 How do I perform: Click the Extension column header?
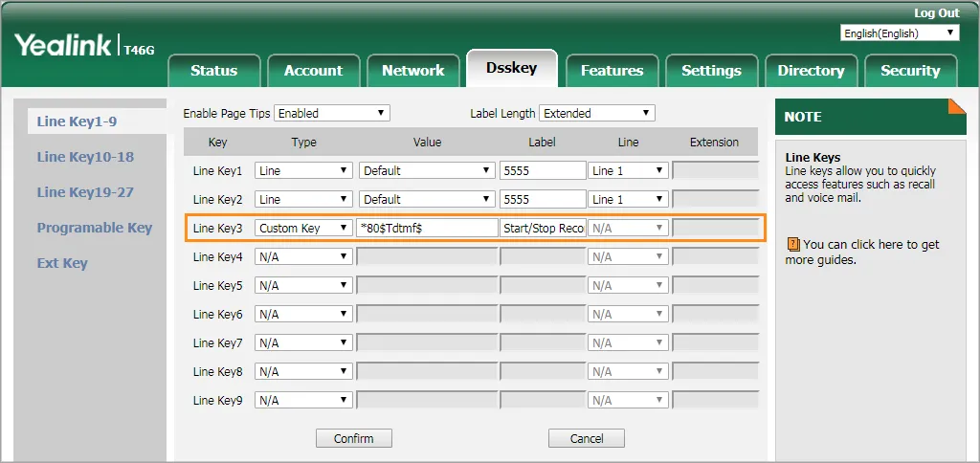point(714,143)
